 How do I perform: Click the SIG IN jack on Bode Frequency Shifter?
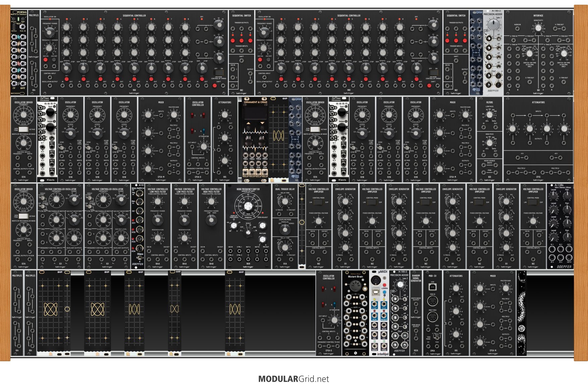231,251
